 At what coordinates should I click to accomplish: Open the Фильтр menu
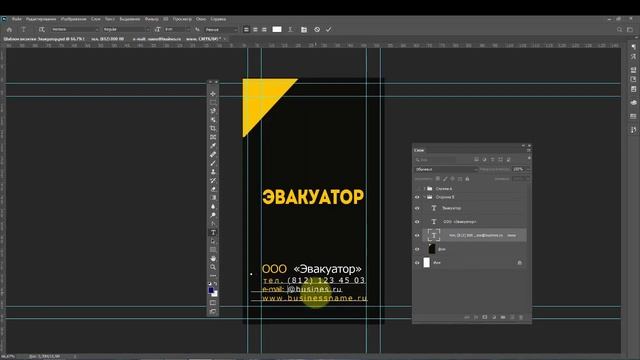pyautogui.click(x=151, y=19)
